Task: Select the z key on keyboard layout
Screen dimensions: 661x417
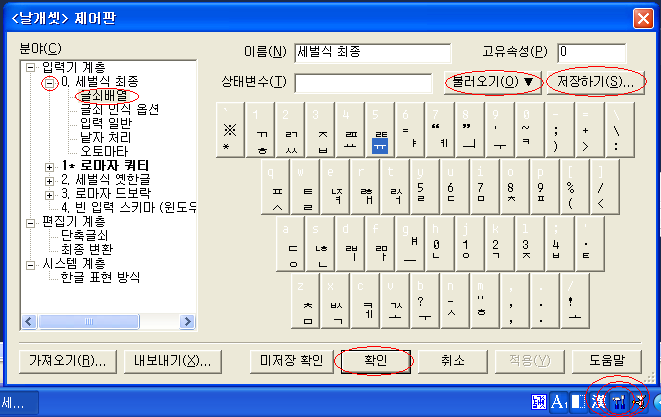Action: click(x=305, y=301)
